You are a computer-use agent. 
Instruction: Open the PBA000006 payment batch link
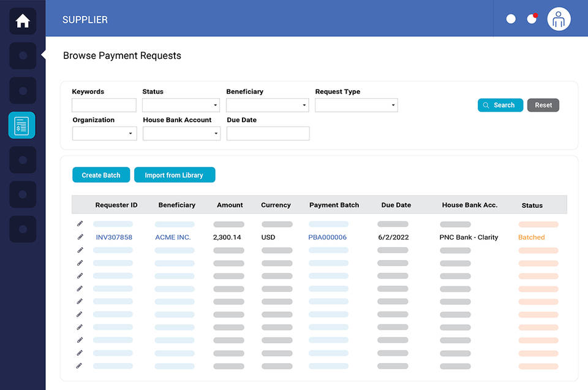click(x=327, y=237)
